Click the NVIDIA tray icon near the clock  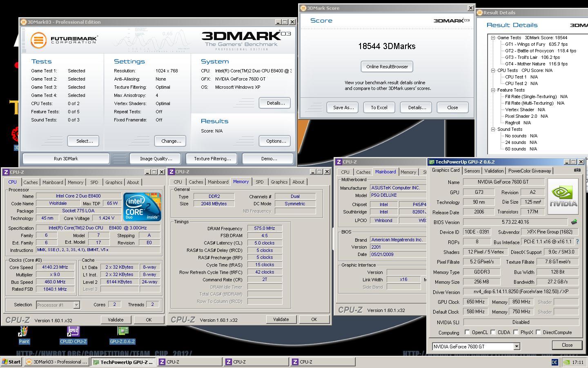point(566,362)
